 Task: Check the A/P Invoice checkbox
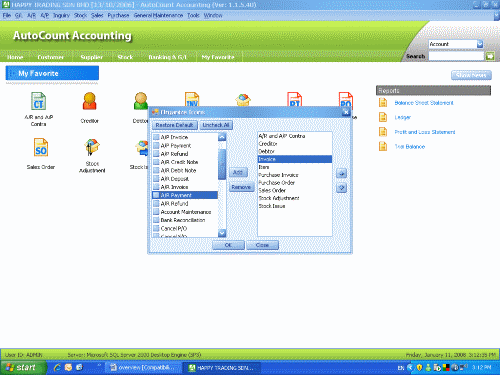point(156,137)
